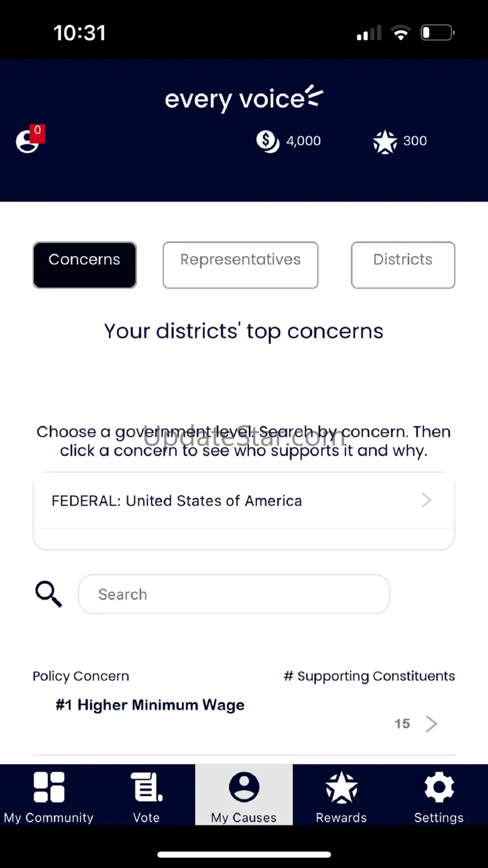The width and height of the screenshot is (488, 868).
Task: Expand Higher Minimum Wage supporters chevron
Action: [431, 724]
